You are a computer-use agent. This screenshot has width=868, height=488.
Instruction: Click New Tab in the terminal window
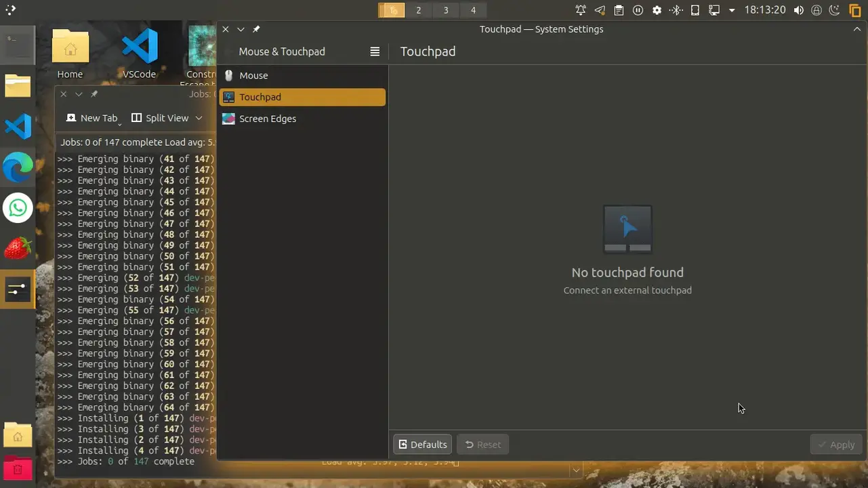(x=91, y=118)
